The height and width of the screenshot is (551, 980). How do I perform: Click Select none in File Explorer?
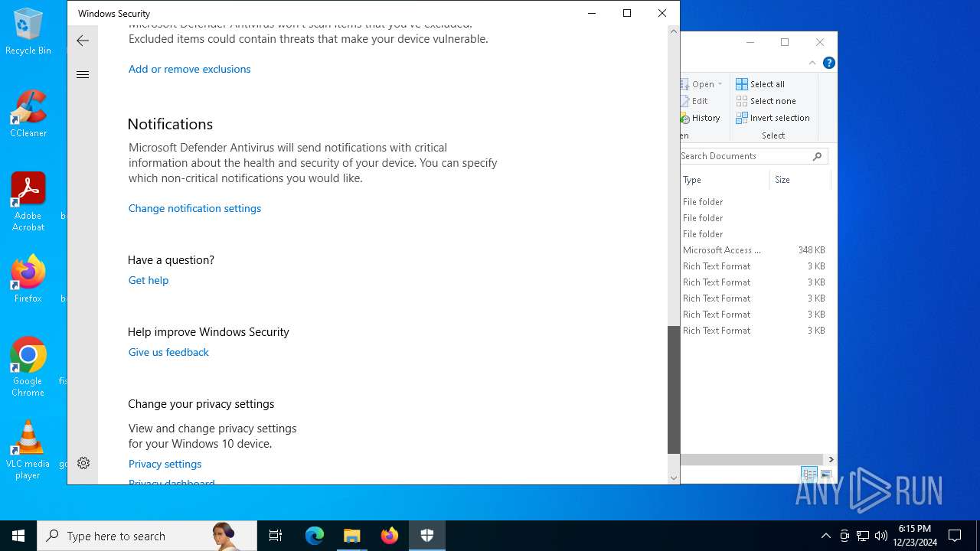click(x=766, y=101)
